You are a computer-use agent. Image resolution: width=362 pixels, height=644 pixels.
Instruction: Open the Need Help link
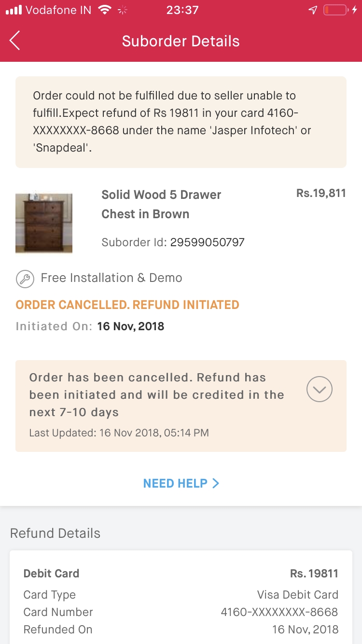pyautogui.click(x=175, y=483)
